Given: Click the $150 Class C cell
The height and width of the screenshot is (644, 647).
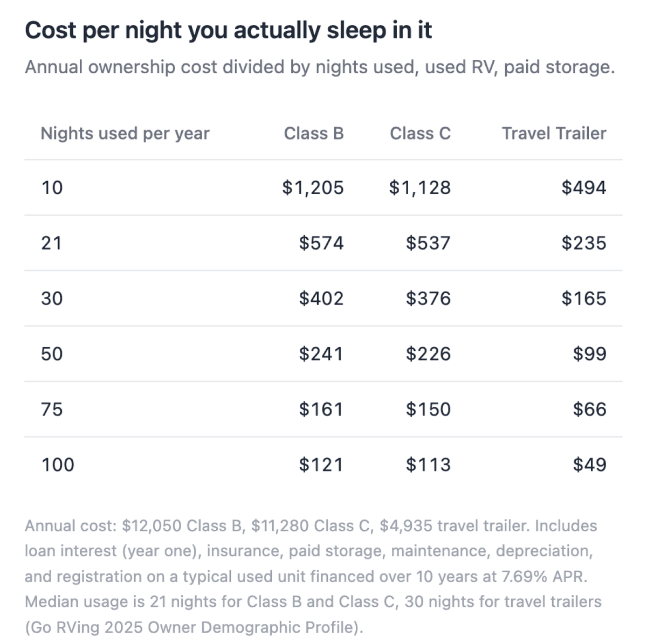Looking at the screenshot, I should click(428, 410).
